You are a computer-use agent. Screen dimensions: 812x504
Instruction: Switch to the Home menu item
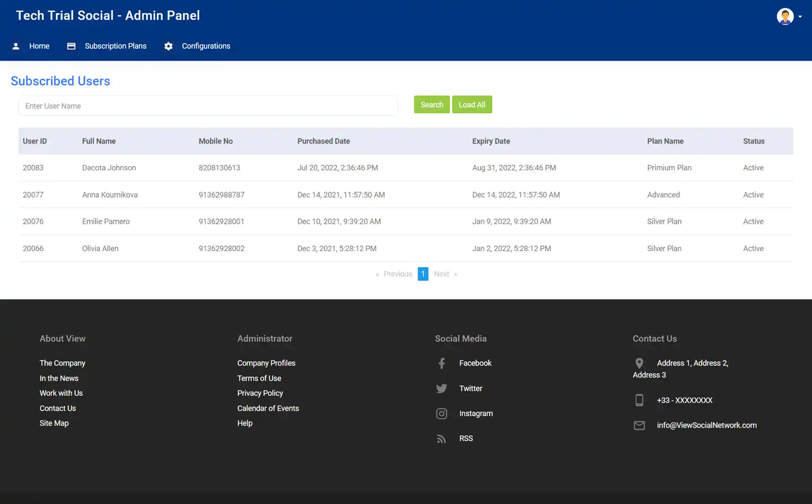[x=39, y=46]
